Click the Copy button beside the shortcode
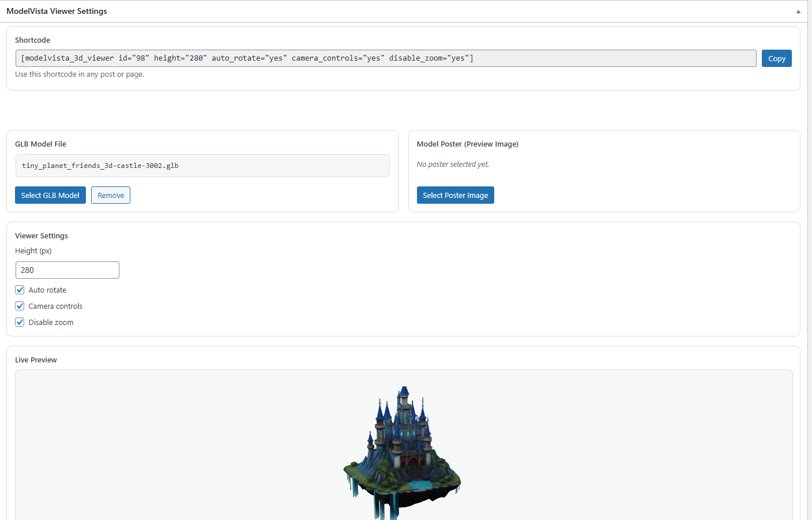 tap(776, 58)
